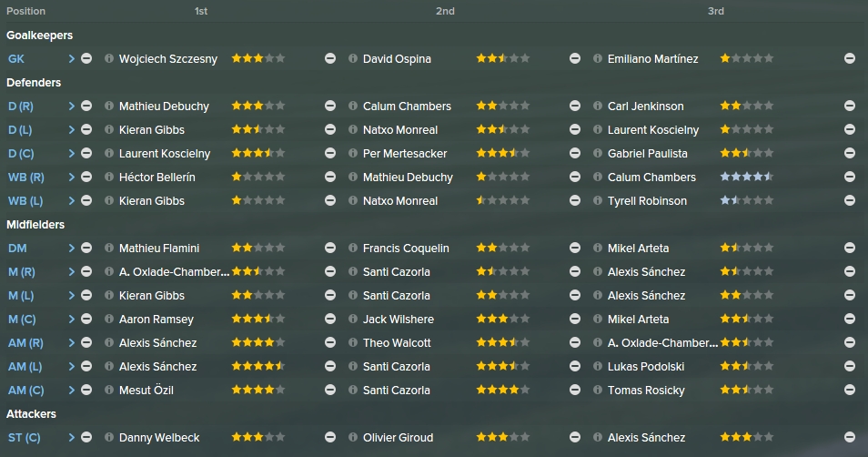Viewport: 868px width, 457px height.
Task: Clear the GK position with the minus toggle
Action: click(x=86, y=58)
